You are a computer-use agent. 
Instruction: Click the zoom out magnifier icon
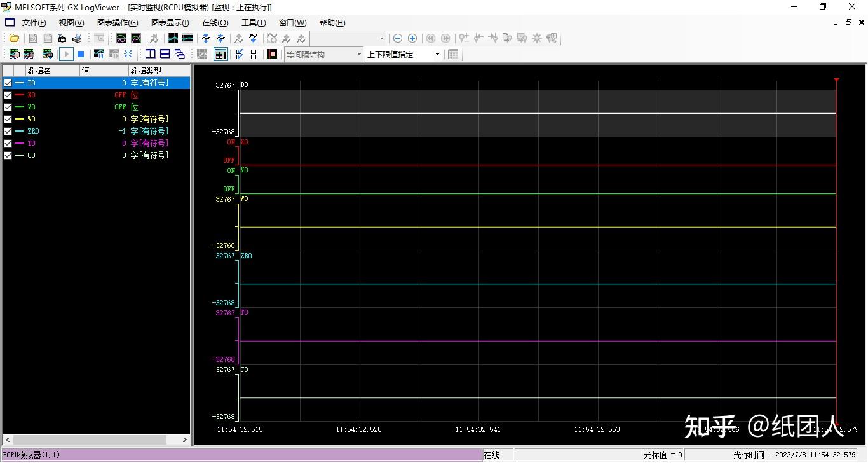(397, 38)
